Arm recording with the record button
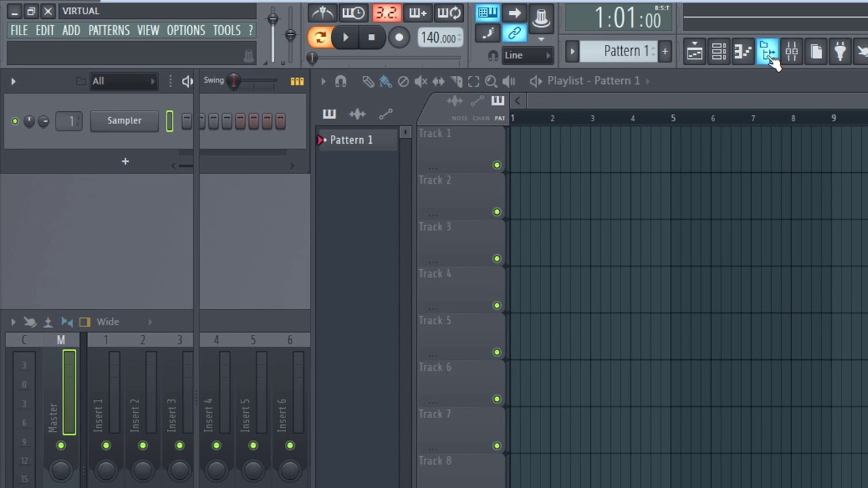Image resolution: width=868 pixels, height=488 pixels. point(399,37)
